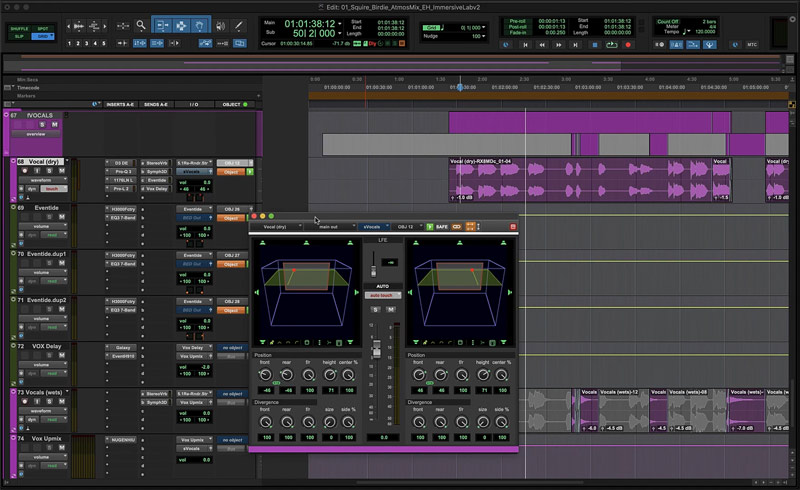This screenshot has width=800, height=490.
Task: Open Vocal (dry) track selector in panner
Action: 277,227
